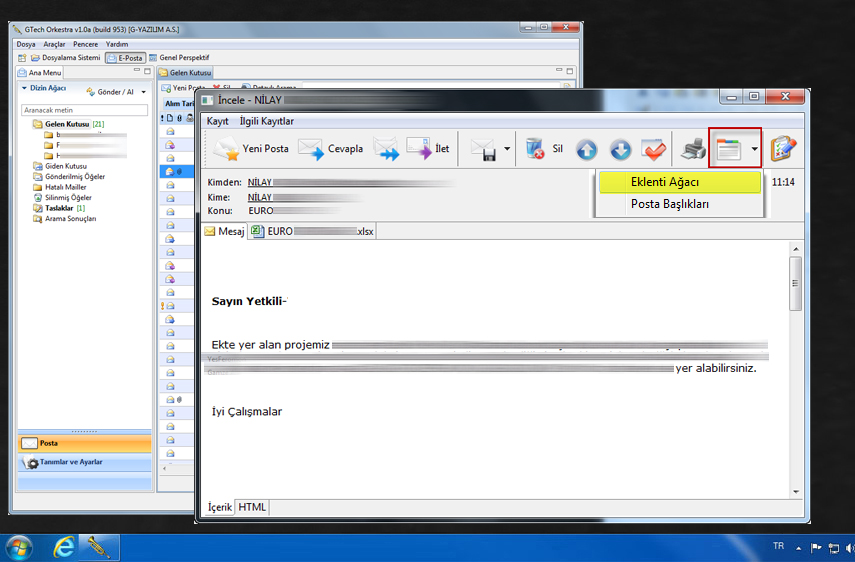Select Silinmiş Öğeler folder
The width and height of the screenshot is (855, 562).
pos(62,197)
